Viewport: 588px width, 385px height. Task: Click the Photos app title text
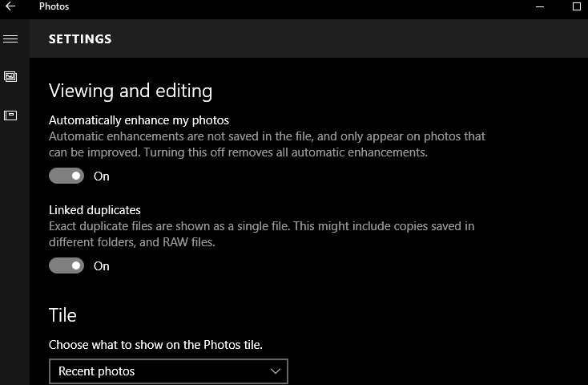tap(54, 6)
